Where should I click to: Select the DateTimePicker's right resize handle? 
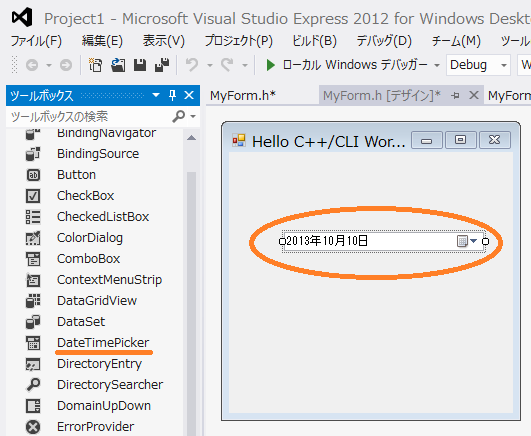[x=485, y=241]
